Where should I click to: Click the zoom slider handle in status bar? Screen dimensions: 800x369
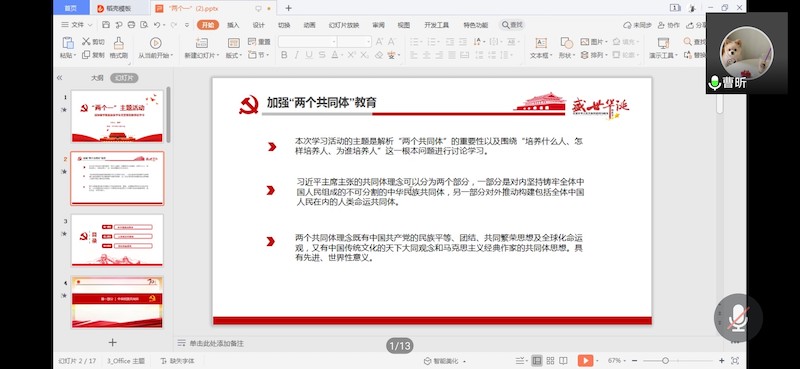tap(665, 360)
